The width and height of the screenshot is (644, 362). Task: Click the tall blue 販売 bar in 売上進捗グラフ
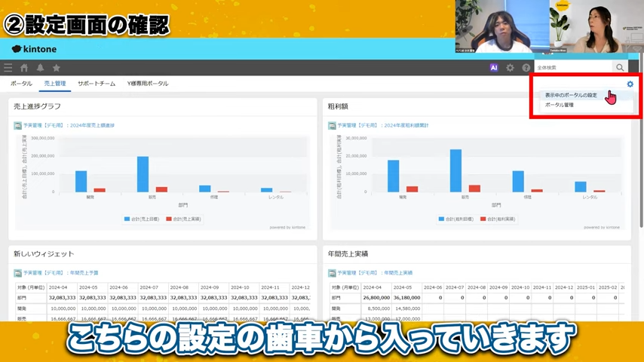pyautogui.click(x=143, y=174)
